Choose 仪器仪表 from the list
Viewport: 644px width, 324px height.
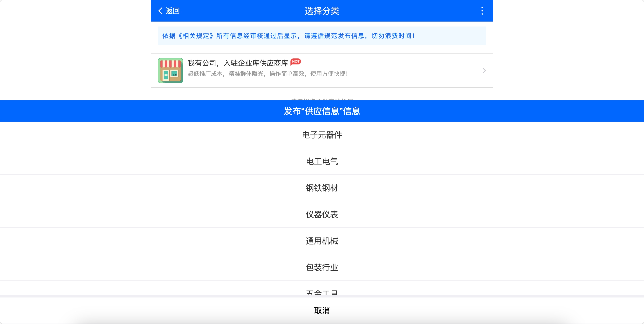(x=322, y=214)
